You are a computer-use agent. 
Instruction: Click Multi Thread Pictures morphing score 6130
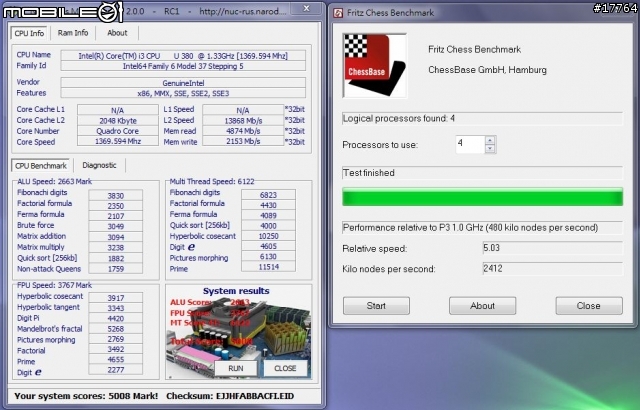tap(268, 257)
